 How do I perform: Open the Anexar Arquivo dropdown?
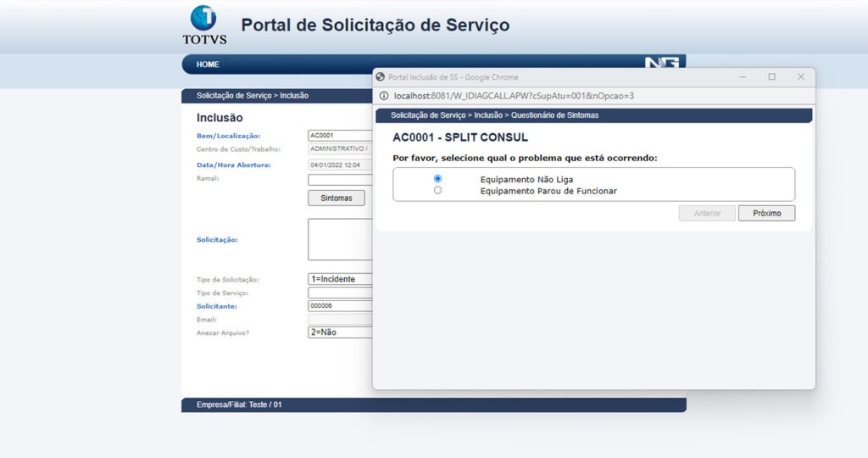pos(341,332)
